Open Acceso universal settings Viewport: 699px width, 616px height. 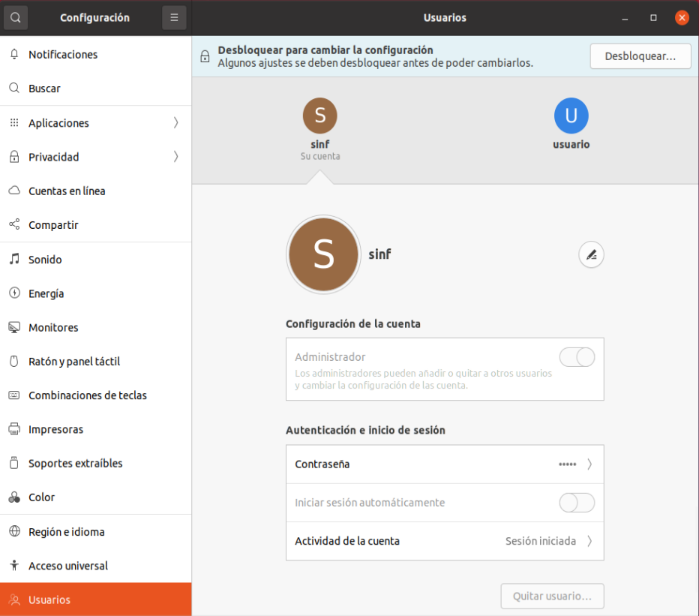[x=67, y=566]
